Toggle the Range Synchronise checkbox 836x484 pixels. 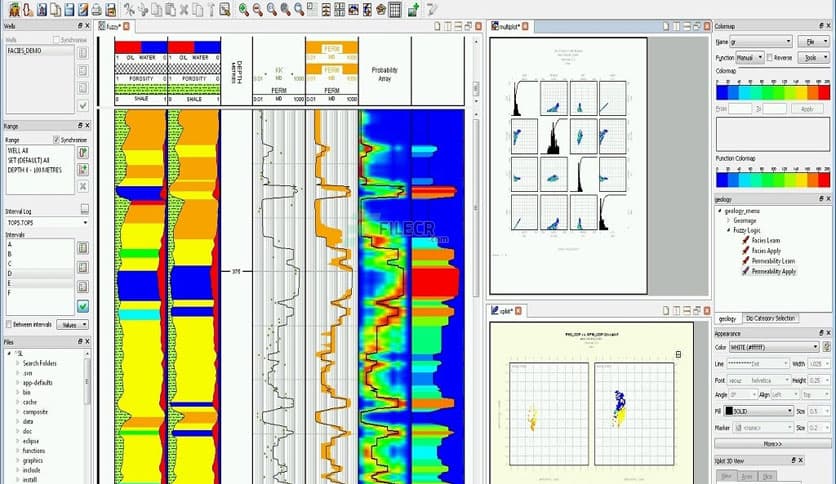click(x=56, y=139)
